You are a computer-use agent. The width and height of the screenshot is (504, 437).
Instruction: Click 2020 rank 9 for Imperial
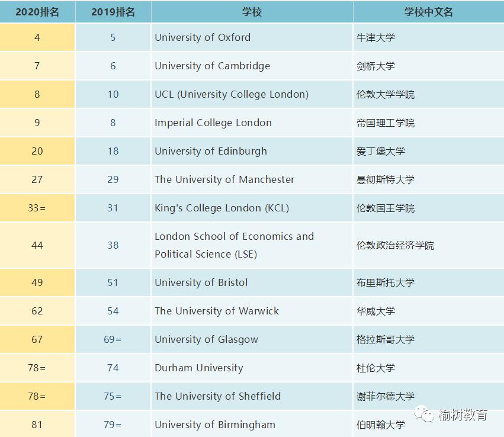pos(37,123)
